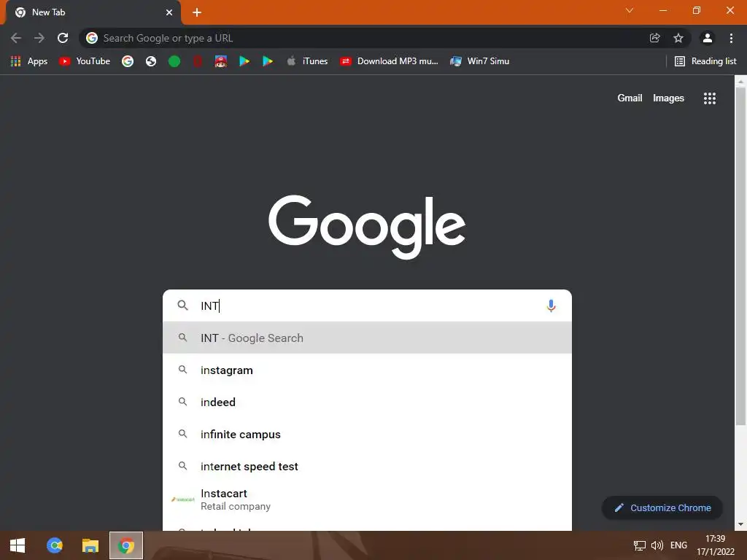Choose the Instacart Retail company suggestion

[368, 499]
